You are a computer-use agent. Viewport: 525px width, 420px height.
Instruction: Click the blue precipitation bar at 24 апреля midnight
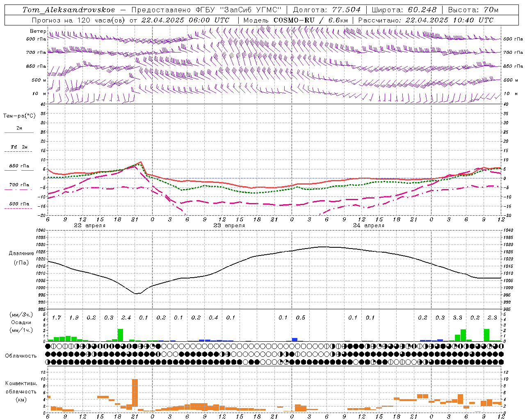(294, 340)
